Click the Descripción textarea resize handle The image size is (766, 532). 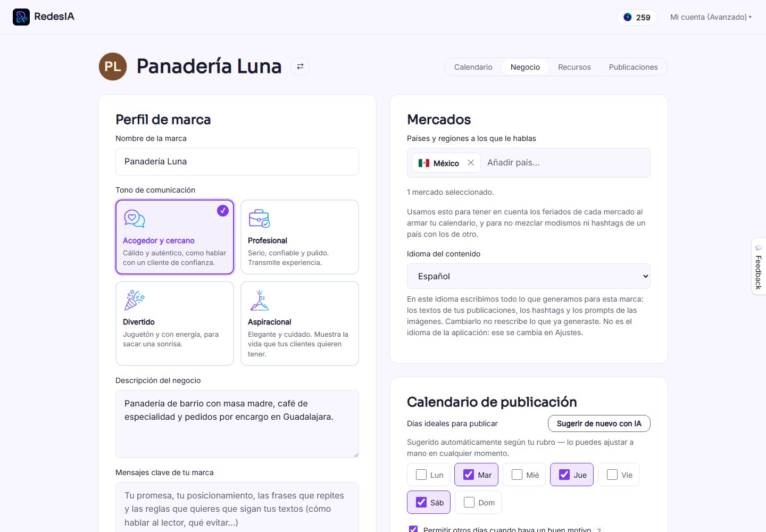tap(355, 454)
